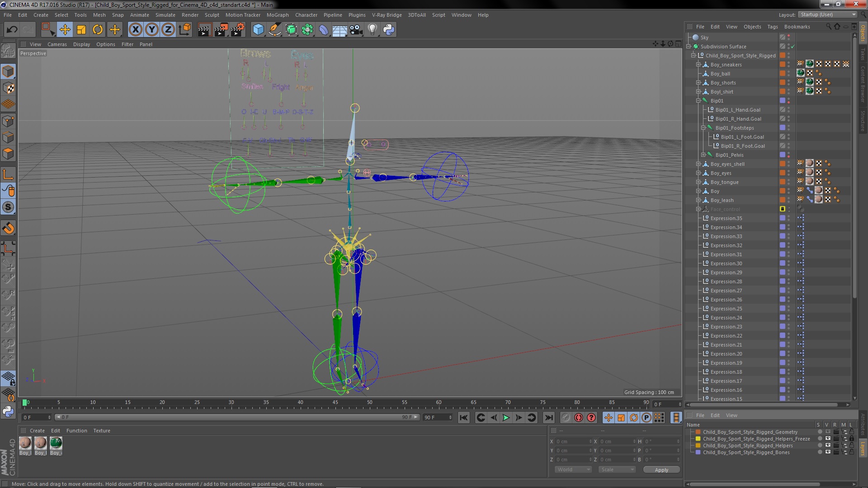Toggle Z axis lock icon
Screen dimensions: 868x488
click(x=168, y=30)
